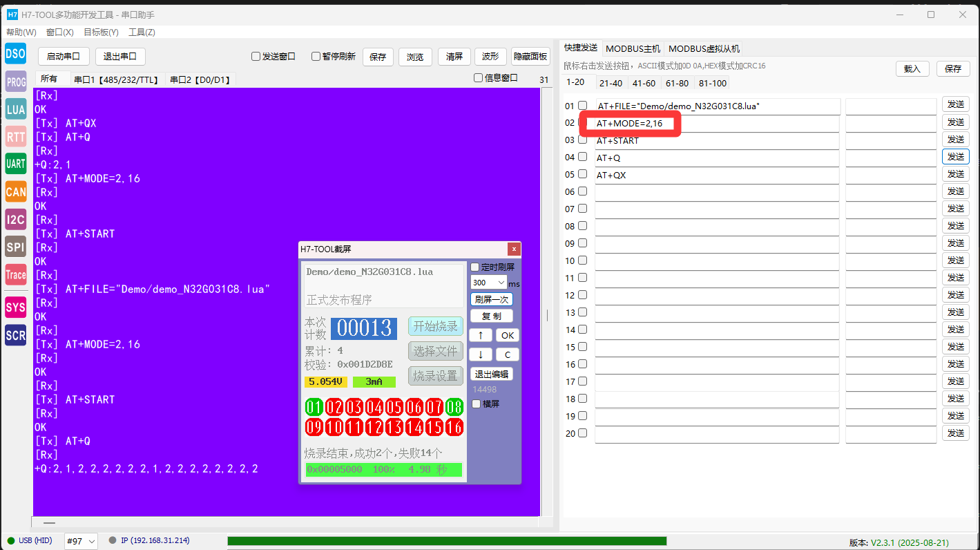Viewport: 980px width, 550px height.
Task: Click the USB (HID) status indicator
Action: point(31,540)
